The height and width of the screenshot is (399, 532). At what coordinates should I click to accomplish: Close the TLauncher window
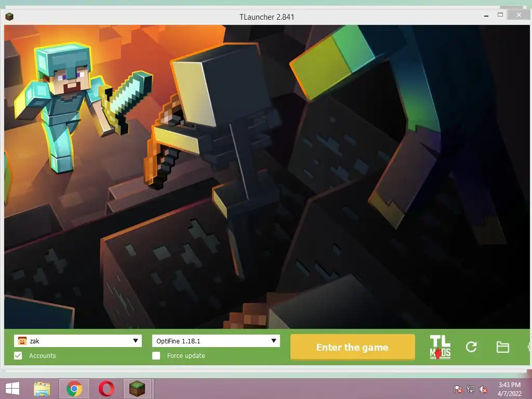[x=519, y=15]
